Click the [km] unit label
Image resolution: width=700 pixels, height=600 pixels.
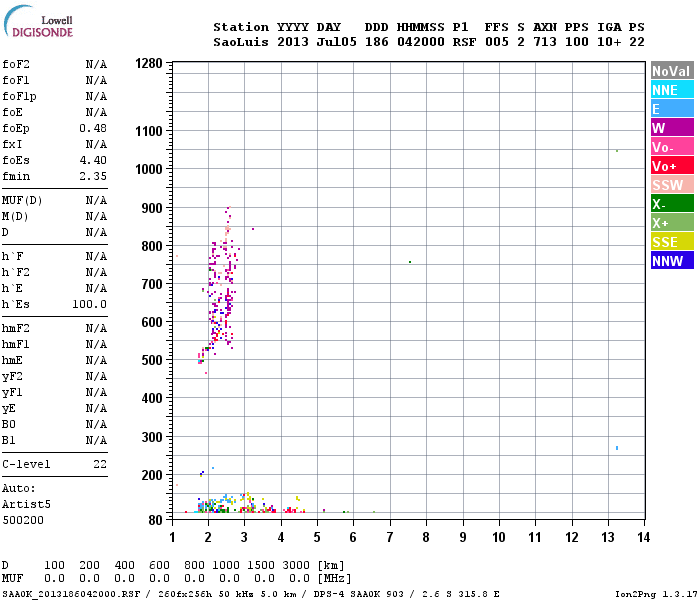click(331, 565)
